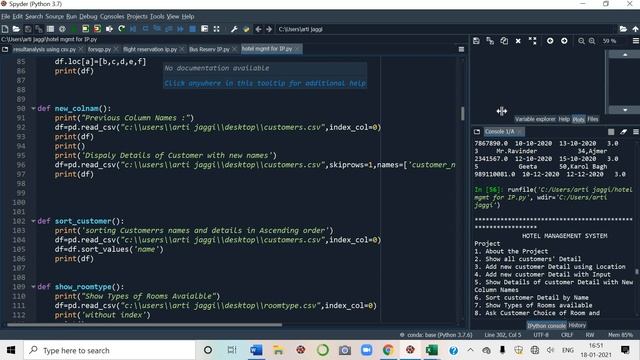Re-run last script icon
The width and height of the screenshot is (640, 360).
121,29
